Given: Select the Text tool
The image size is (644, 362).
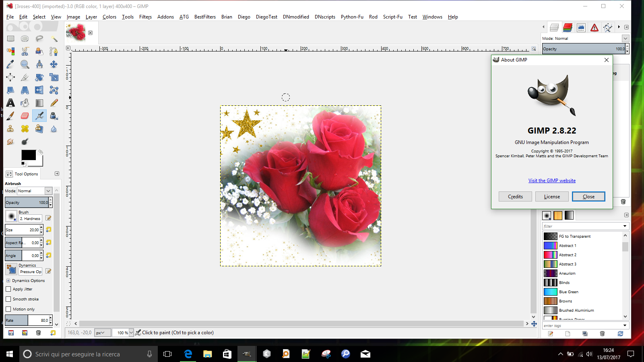Looking at the screenshot, I should coord(10,103).
